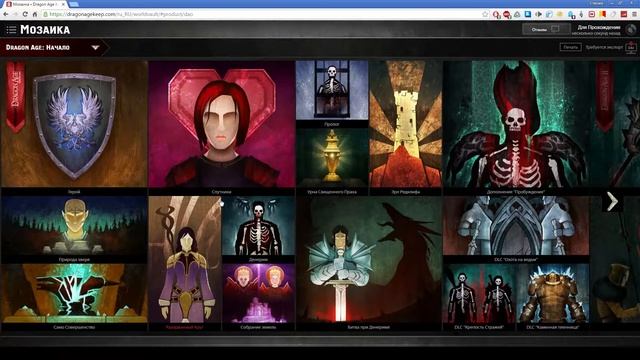Click the browser back arrow
The width and height of the screenshot is (640, 360).
(x=6, y=14)
